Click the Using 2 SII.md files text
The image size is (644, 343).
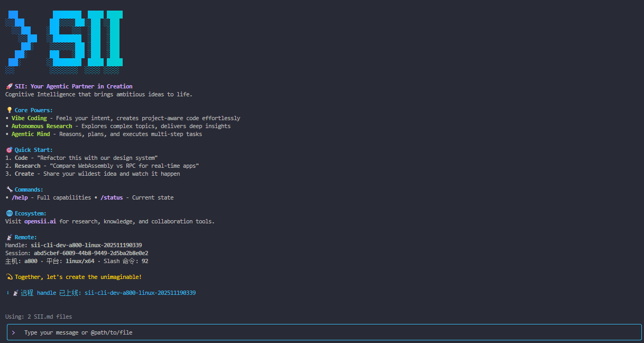pos(39,317)
